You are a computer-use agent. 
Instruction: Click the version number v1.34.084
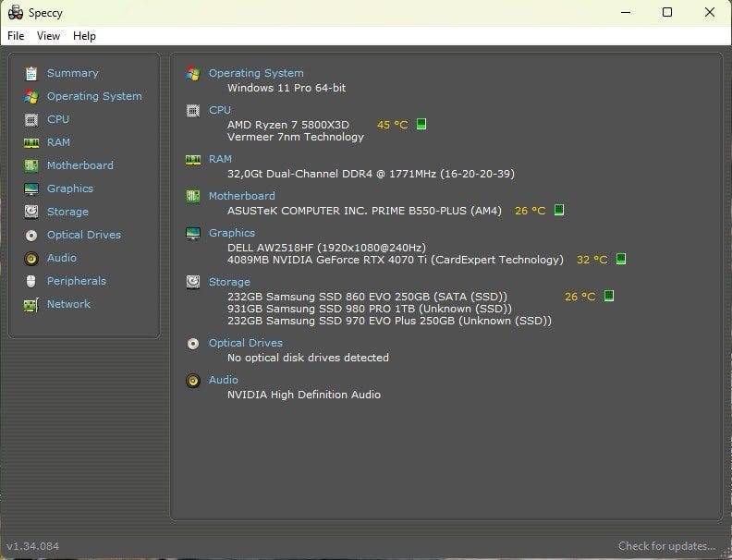[33, 546]
